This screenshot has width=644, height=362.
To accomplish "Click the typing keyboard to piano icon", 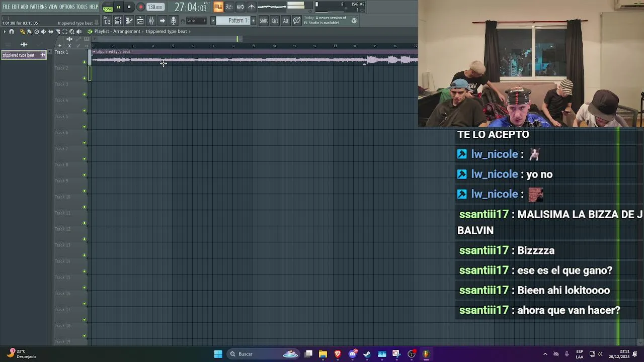I will click(218, 7).
